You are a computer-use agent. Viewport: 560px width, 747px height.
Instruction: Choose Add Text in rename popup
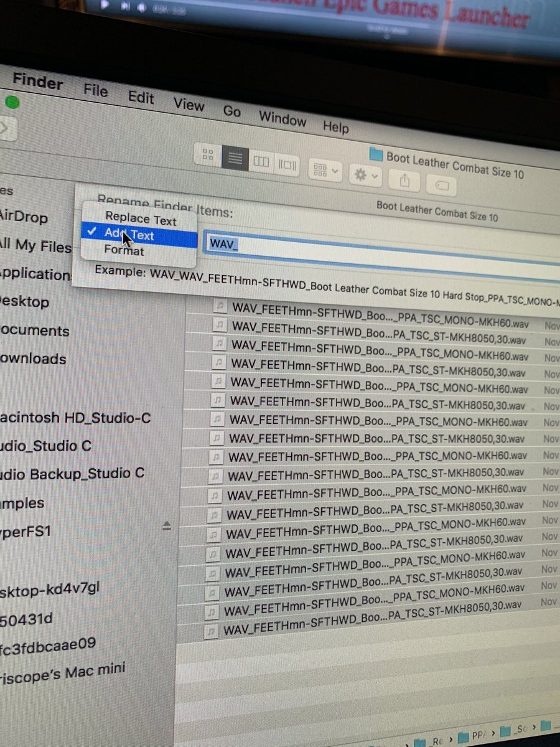point(139,235)
